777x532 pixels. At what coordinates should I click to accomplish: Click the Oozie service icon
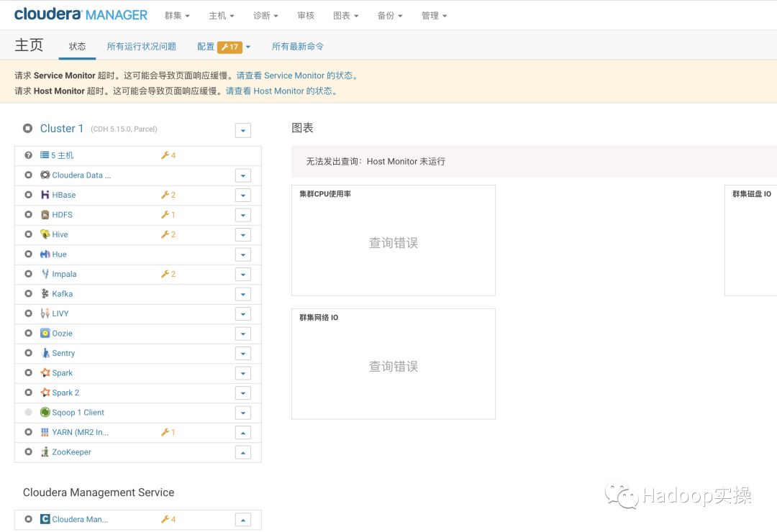pyautogui.click(x=45, y=334)
